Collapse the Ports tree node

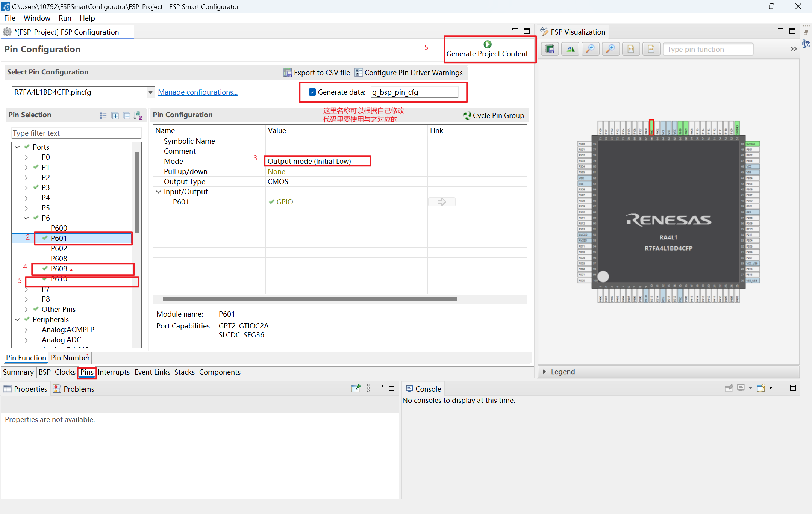pyautogui.click(x=17, y=147)
